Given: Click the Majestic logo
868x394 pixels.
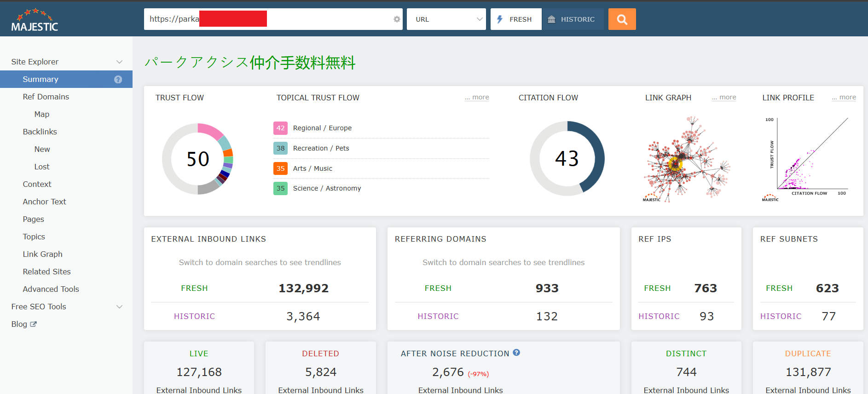Looking at the screenshot, I should [x=35, y=21].
